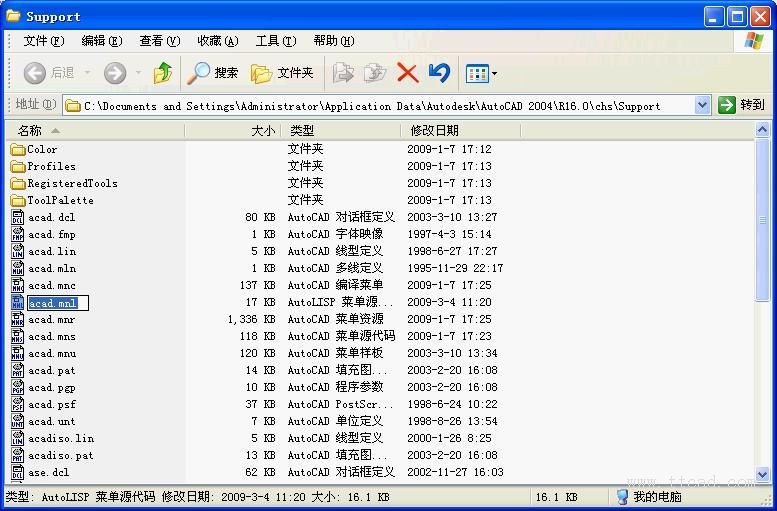Open the 工具(T) menu
This screenshot has height=511, width=777.
[x=276, y=41]
